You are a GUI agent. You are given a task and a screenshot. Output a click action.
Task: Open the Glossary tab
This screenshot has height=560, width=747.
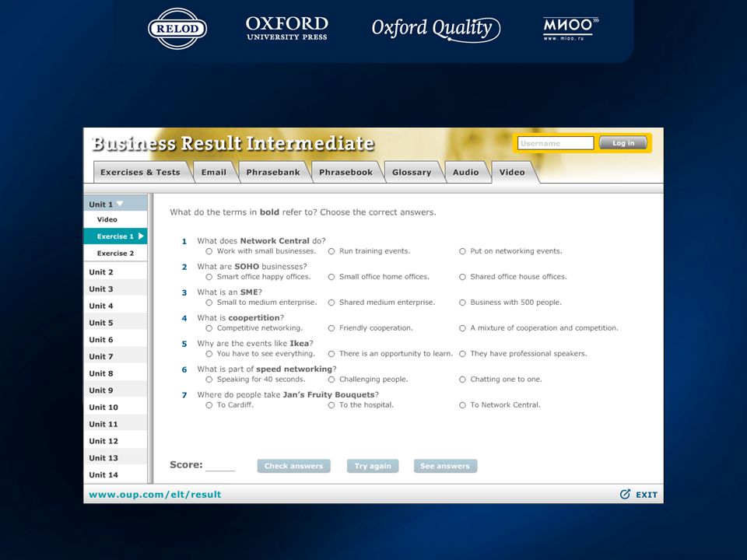point(412,173)
